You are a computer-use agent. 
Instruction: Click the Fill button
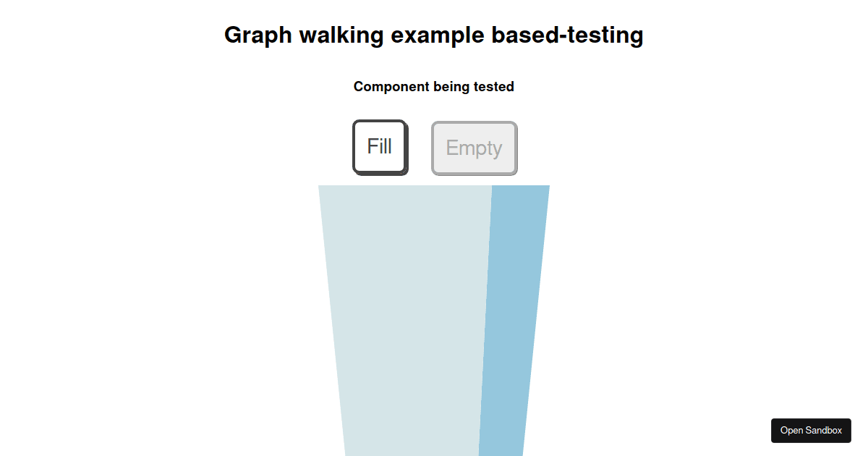click(x=380, y=148)
